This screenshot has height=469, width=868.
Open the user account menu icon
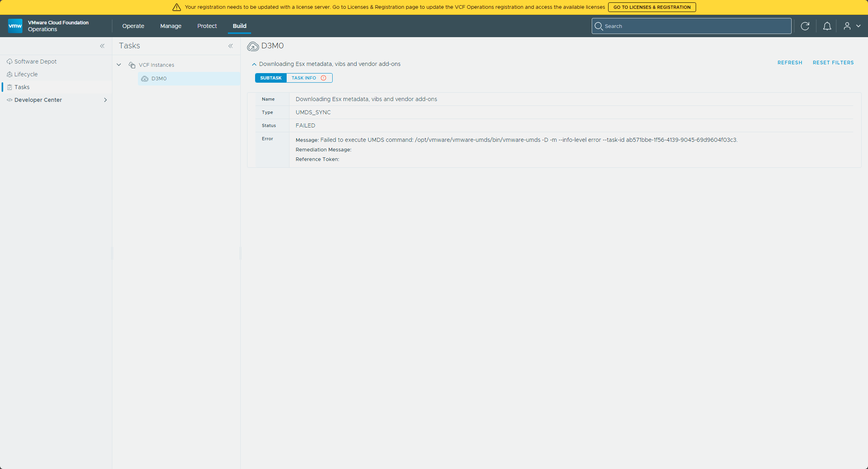pyautogui.click(x=847, y=26)
